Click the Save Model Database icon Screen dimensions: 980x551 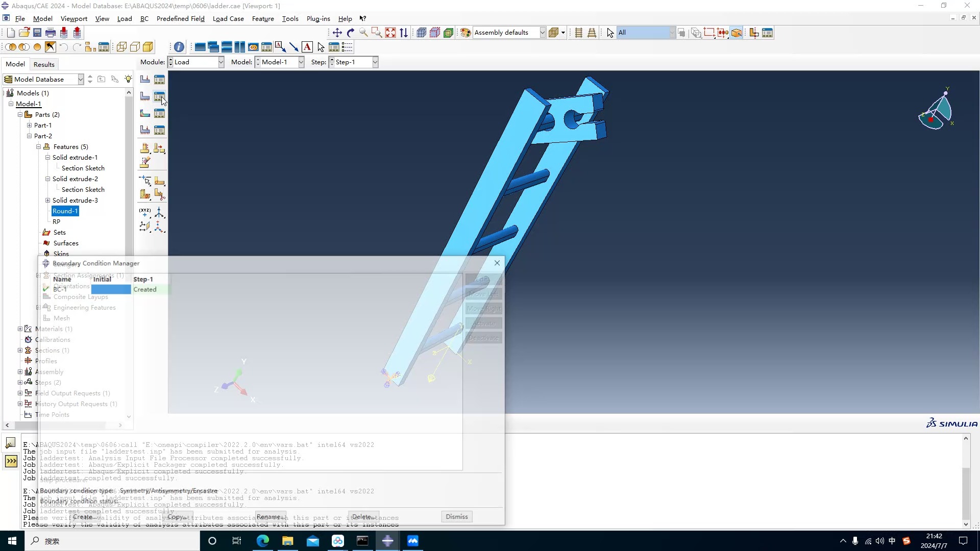point(37,33)
